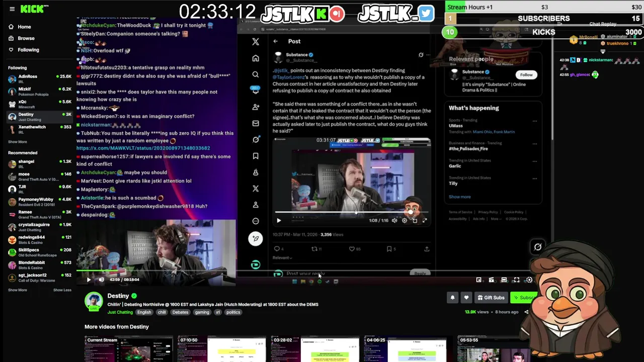The height and width of the screenshot is (362, 644).
Task: Bookmark the Substance post
Action: click(x=389, y=249)
